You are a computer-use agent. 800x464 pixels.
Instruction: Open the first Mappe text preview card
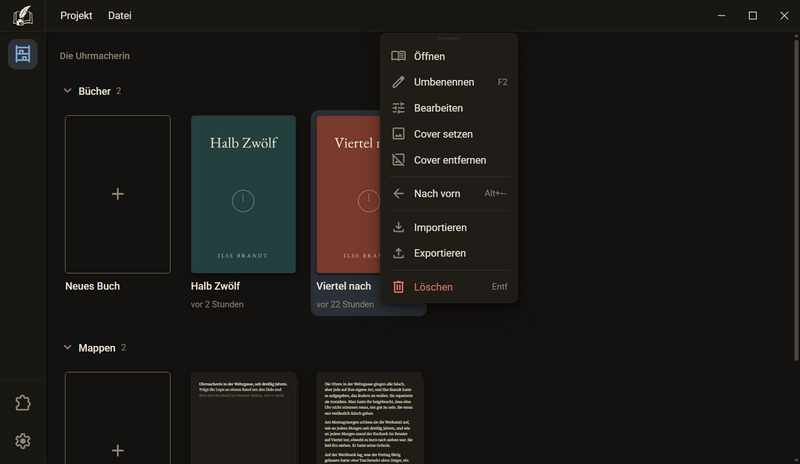pos(243,418)
